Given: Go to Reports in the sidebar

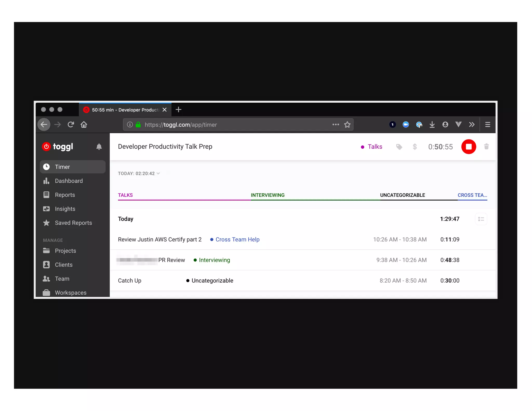Looking at the screenshot, I should (x=65, y=195).
